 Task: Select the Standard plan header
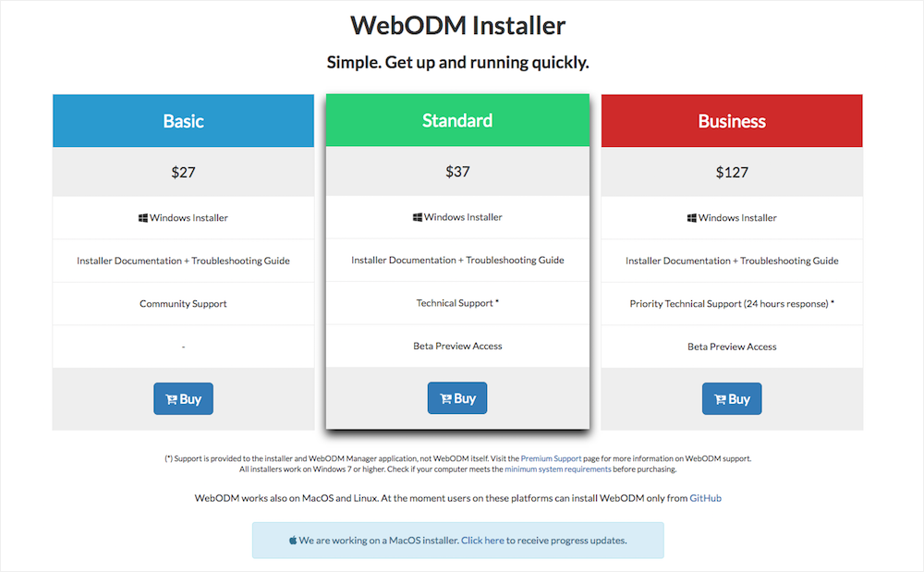click(x=457, y=120)
